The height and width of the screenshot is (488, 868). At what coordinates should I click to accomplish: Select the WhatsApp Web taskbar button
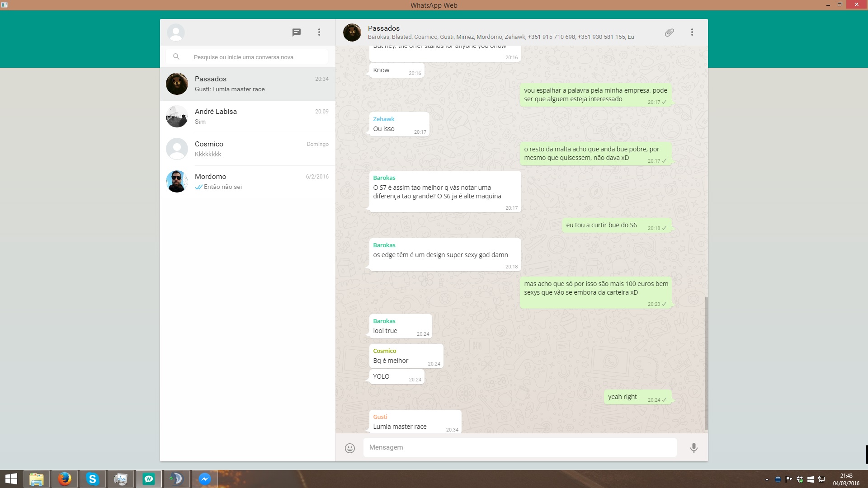pos(149,479)
